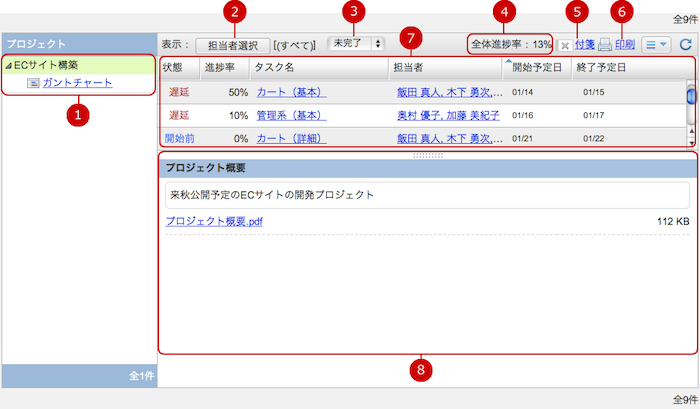Image resolution: width=700 pixels, height=409 pixels.
Task: Click assignee 奥村 優子, 加藤 美紀子
Action: [445, 115]
